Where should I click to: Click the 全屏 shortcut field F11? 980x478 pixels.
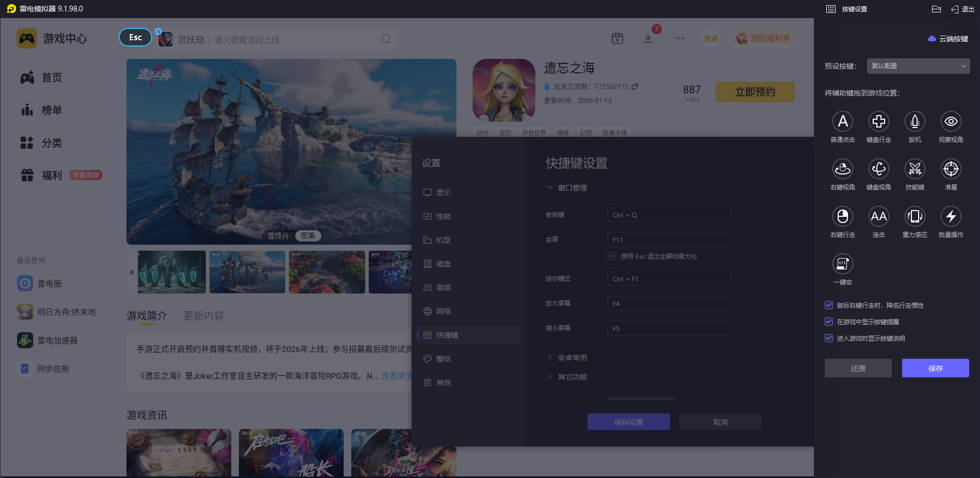669,240
